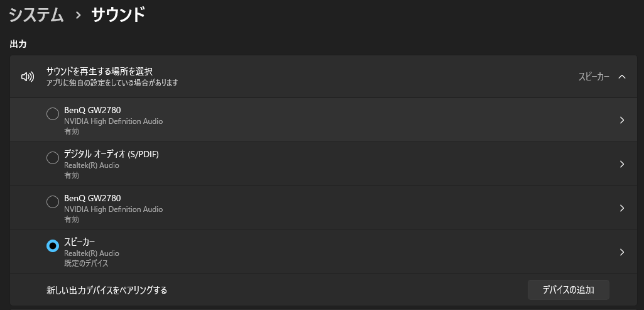The height and width of the screenshot is (310, 644).
Task: Click デバイスの追加 button
Action: coord(569,290)
